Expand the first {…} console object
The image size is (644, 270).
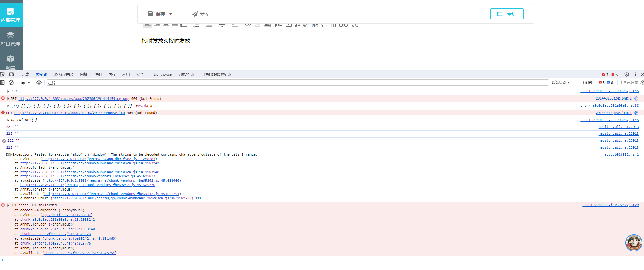8,91
